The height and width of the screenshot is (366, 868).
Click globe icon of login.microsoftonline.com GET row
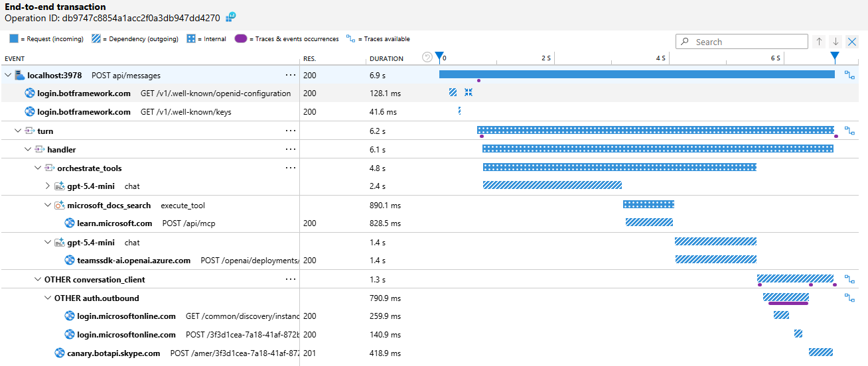tap(70, 316)
